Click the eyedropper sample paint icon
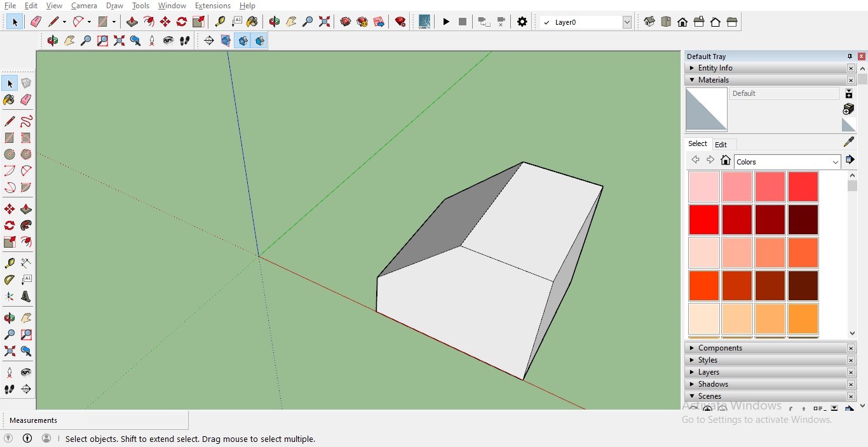Image resolution: width=868 pixels, height=447 pixels. (x=848, y=142)
